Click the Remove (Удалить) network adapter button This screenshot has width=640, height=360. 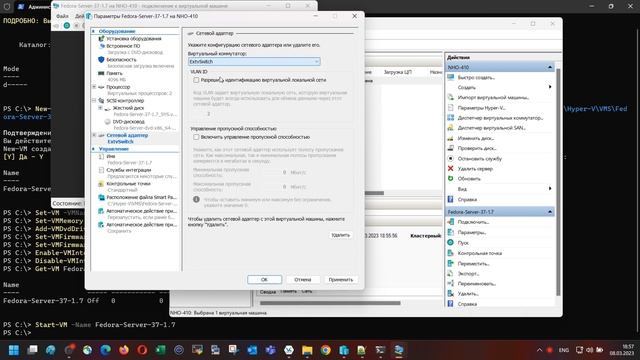pyautogui.click(x=340, y=235)
